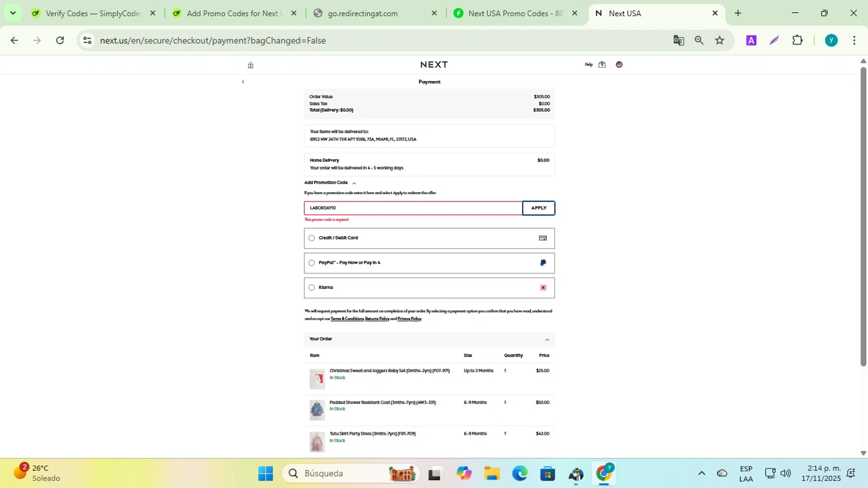Click the browser address bar URL
Viewport: 868px width, 488px height.
point(213,41)
